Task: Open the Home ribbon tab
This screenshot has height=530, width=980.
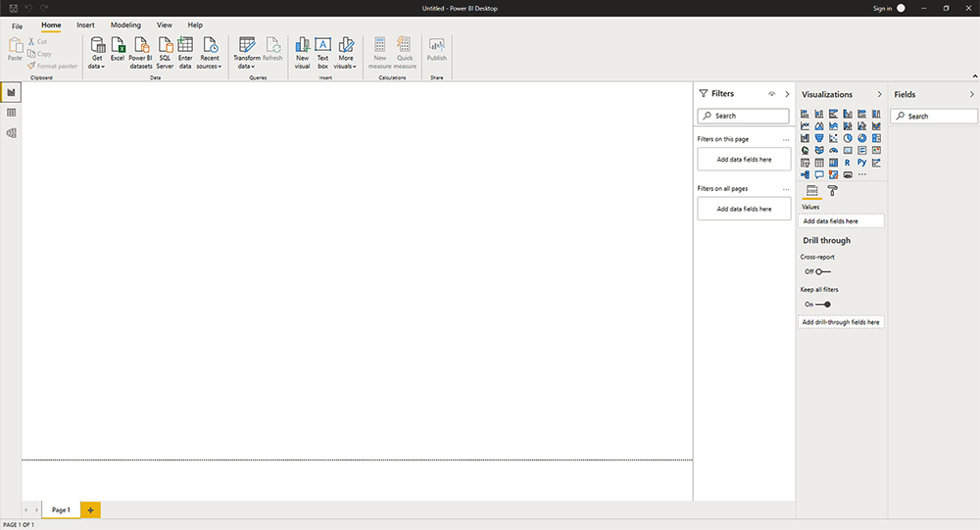Action: point(51,25)
